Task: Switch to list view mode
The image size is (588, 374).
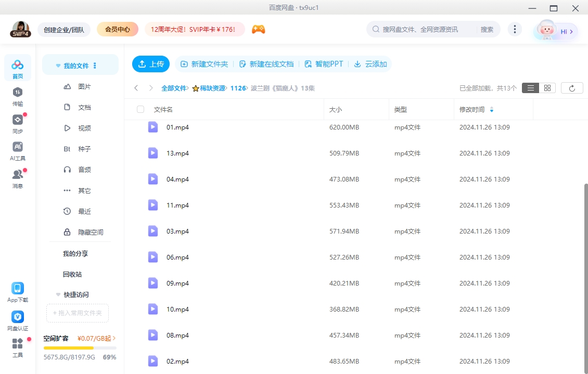Action: 530,88
